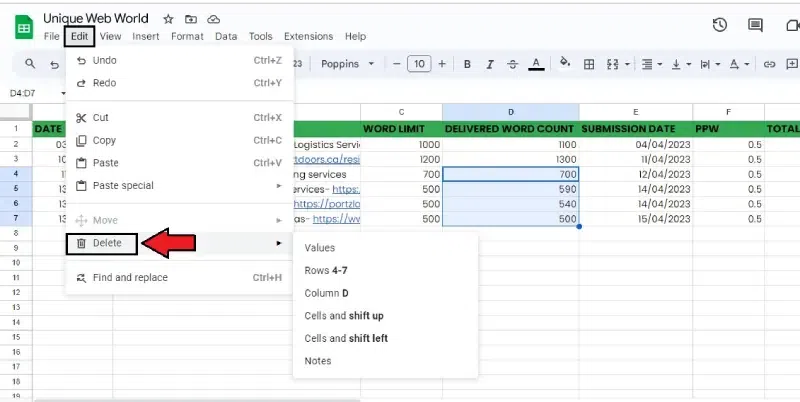Select column E header
Screen dimensions: 800x402
click(636, 112)
